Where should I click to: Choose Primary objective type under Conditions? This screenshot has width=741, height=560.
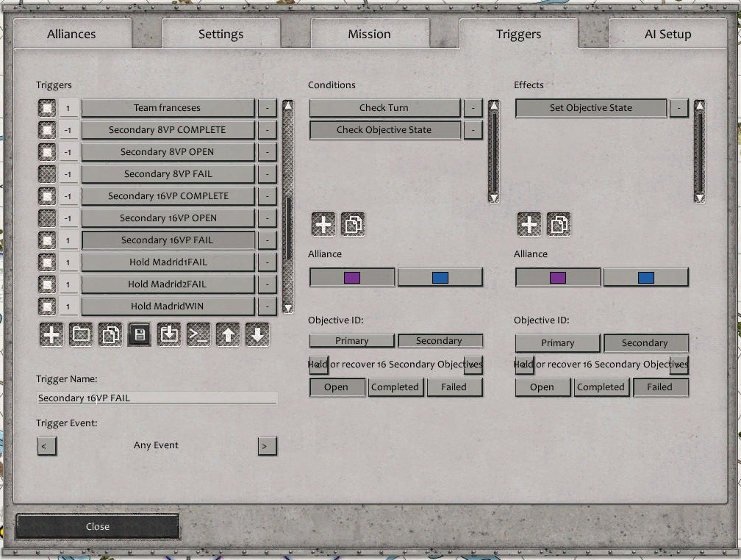[x=351, y=341]
